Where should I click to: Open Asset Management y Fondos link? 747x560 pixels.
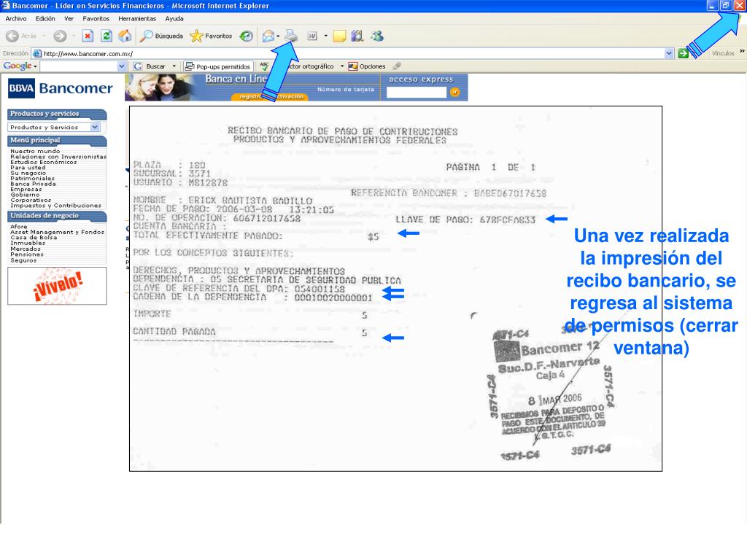coord(57,232)
